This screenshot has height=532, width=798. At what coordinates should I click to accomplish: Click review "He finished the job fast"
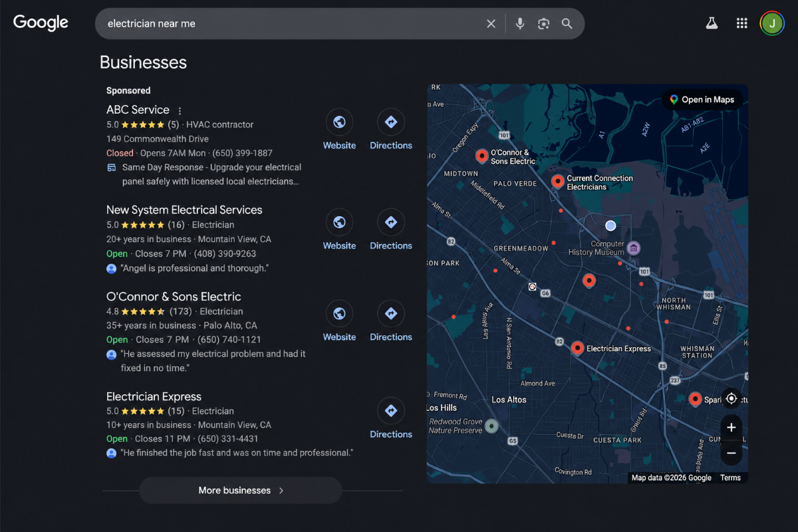(x=237, y=453)
